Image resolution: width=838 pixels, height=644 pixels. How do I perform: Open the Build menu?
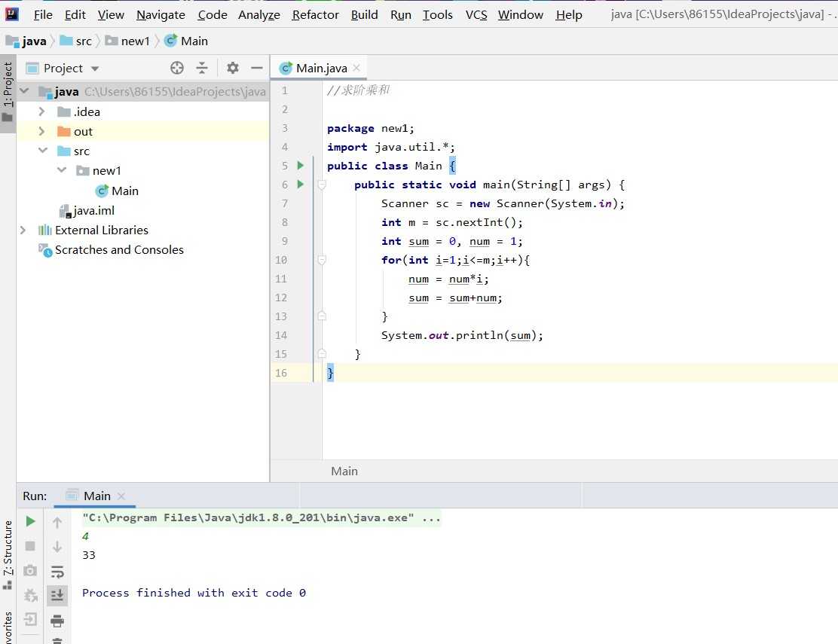pos(365,15)
